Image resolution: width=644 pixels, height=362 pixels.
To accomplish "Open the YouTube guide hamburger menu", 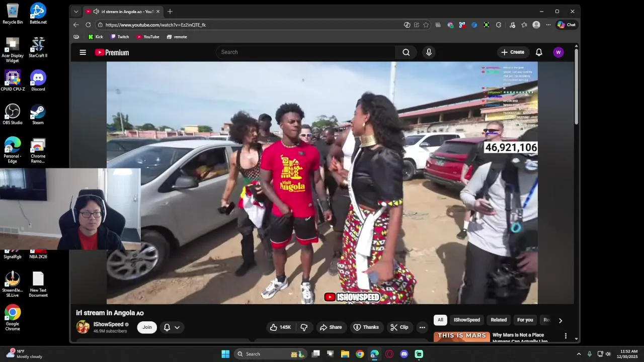I will (83, 52).
